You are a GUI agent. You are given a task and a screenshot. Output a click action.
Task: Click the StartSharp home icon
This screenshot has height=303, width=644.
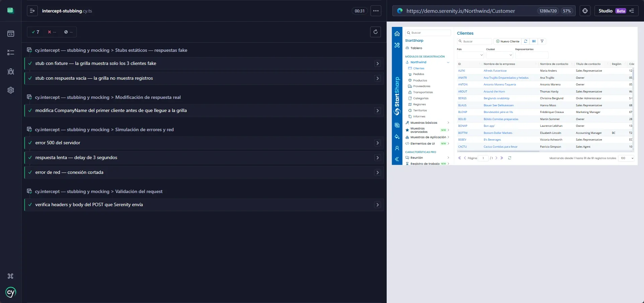point(397,34)
